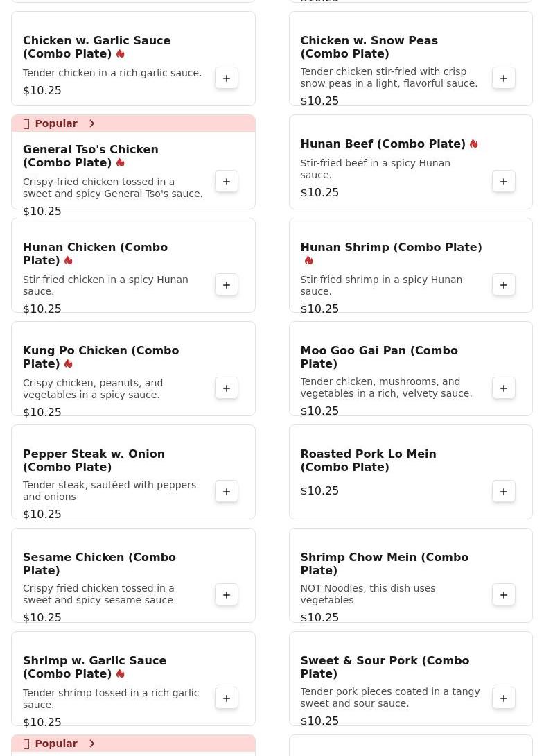Click plus button for Hunan Beef combo
The width and height of the screenshot is (544, 756).
(504, 182)
